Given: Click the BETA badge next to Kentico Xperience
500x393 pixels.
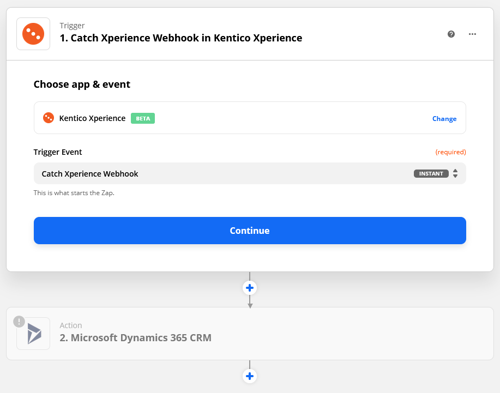Looking at the screenshot, I should tap(143, 118).
